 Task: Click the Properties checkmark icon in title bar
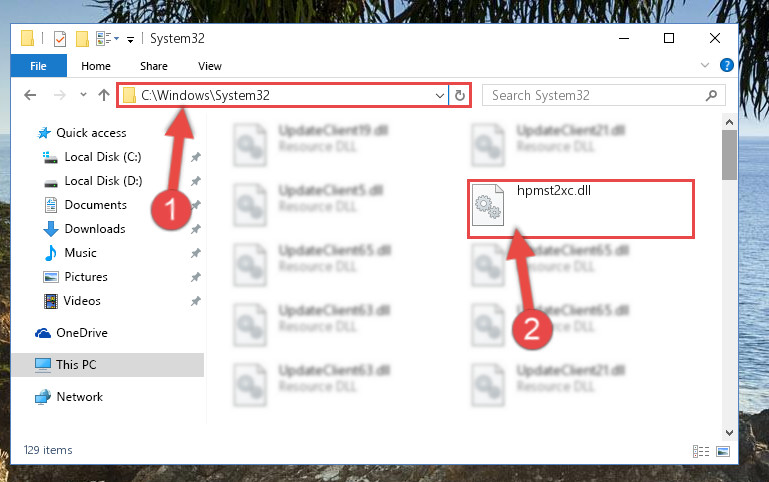[60, 38]
